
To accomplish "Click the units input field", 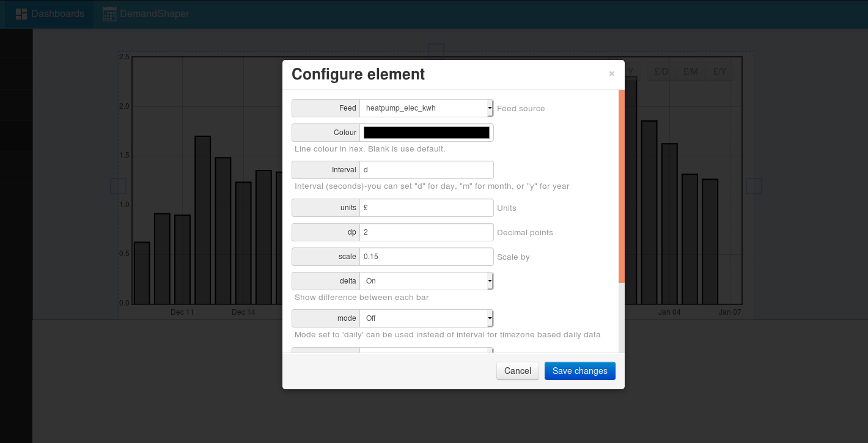I will [426, 208].
